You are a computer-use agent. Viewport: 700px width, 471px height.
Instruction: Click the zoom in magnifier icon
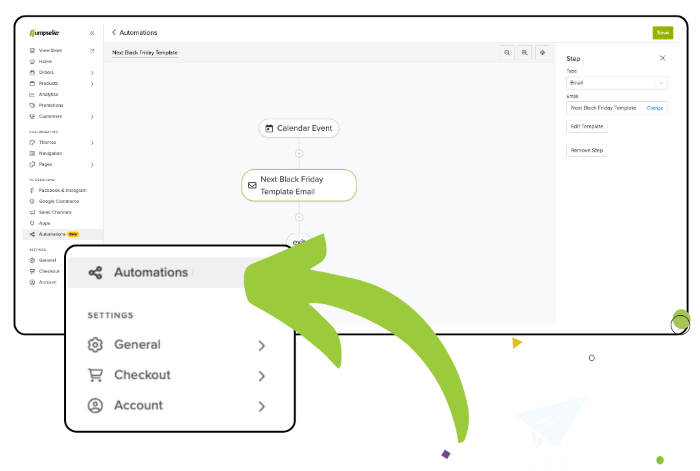524,52
